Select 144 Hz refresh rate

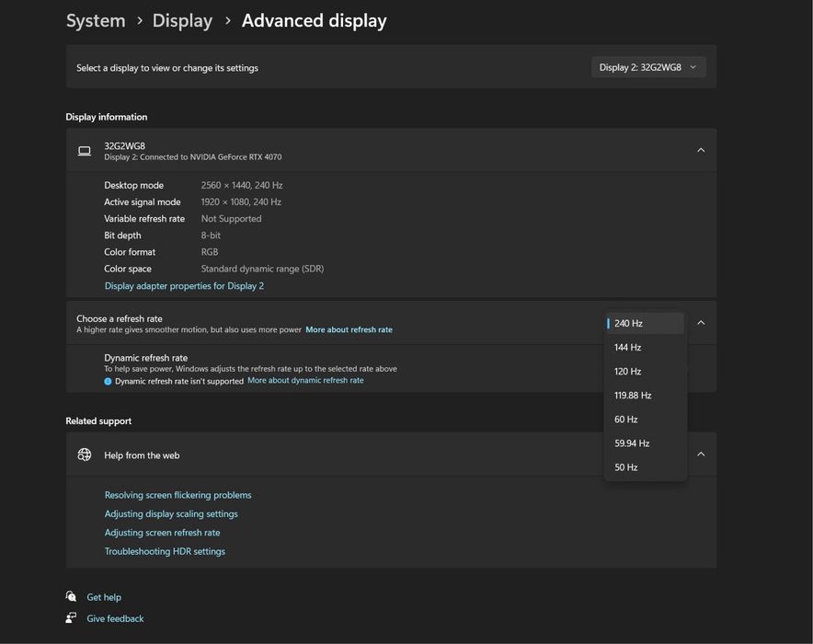click(628, 348)
